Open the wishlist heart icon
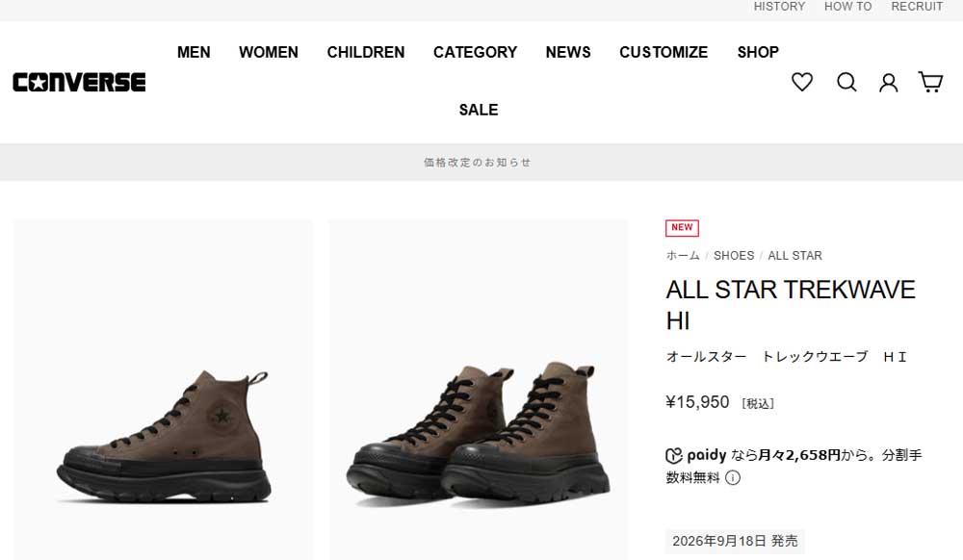This screenshot has height=560, width=963. (801, 82)
